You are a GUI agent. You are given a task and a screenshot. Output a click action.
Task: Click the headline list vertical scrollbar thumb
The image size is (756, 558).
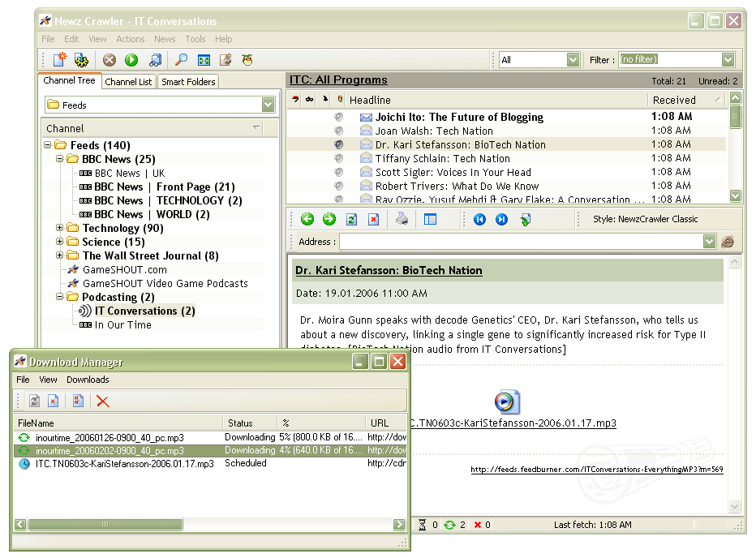(735, 117)
